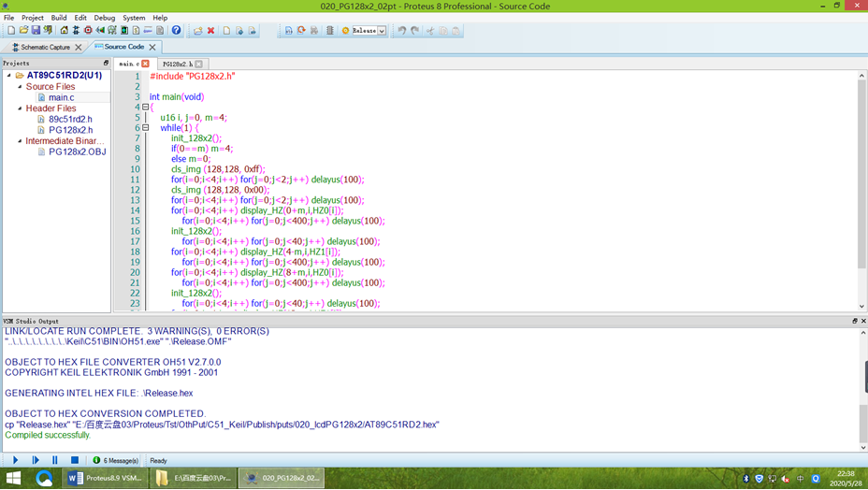Viewport: 868px width, 490px height.
Task: Open the Edit menu
Action: click(x=80, y=18)
